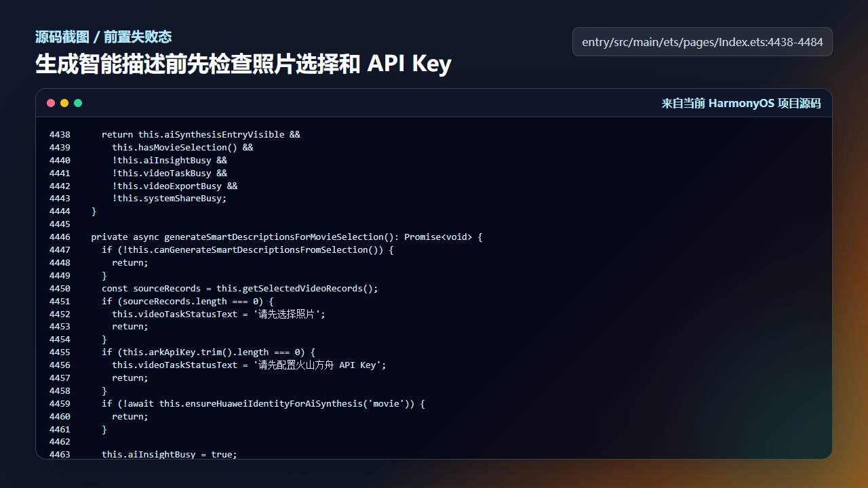
Task: Click '!this.aiInsightBusy &&' code line
Action: (170, 160)
